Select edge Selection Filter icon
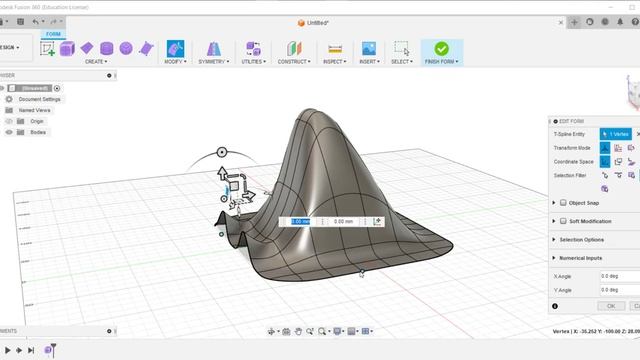 [618, 176]
